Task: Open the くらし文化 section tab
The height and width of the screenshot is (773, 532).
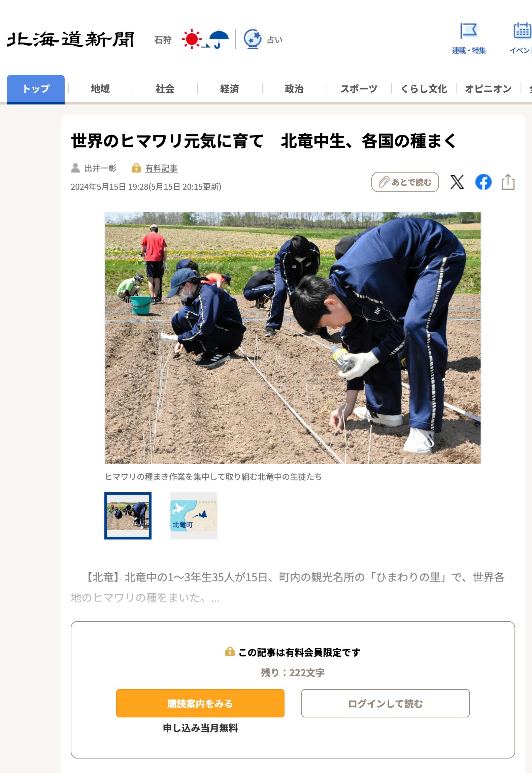Action: pyautogui.click(x=424, y=89)
